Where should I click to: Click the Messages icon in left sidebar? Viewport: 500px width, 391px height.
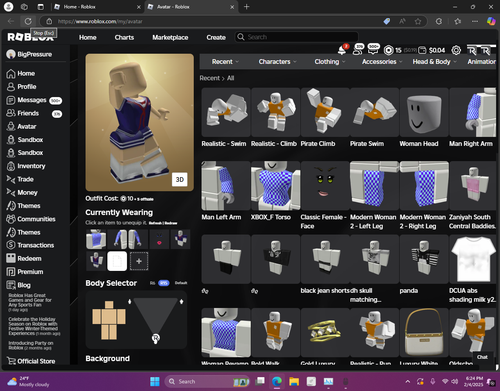tap(11, 100)
